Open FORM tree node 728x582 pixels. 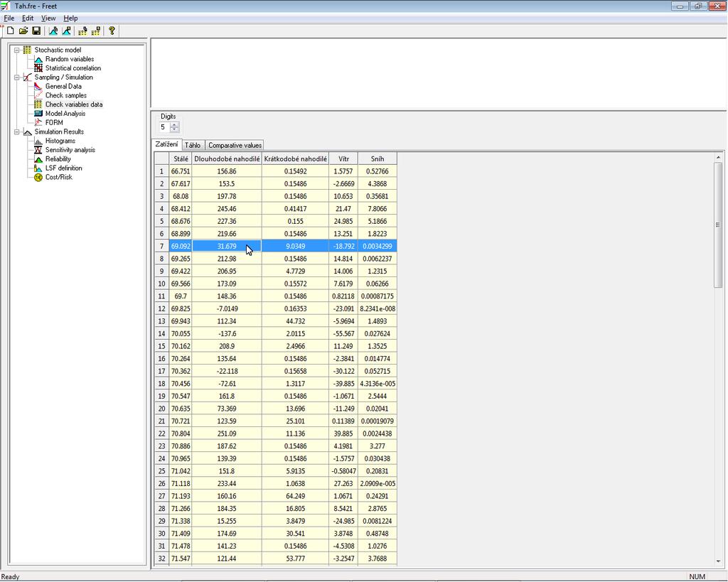click(54, 122)
